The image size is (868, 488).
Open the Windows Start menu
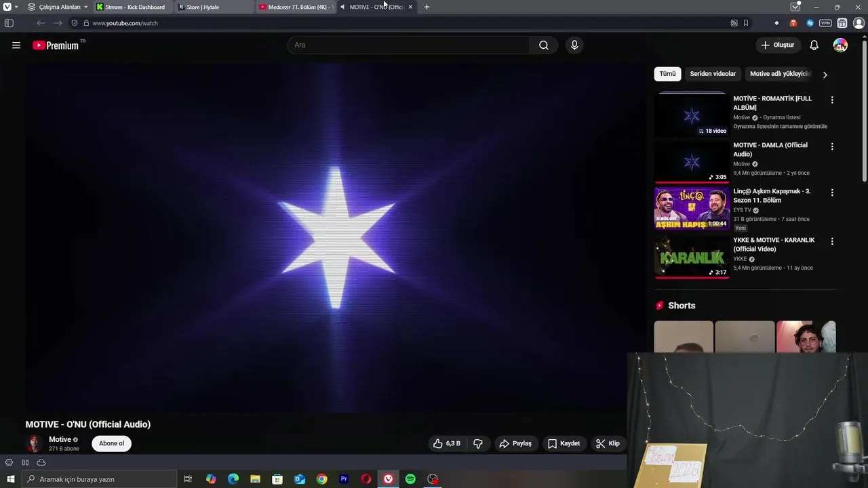pos(10,479)
